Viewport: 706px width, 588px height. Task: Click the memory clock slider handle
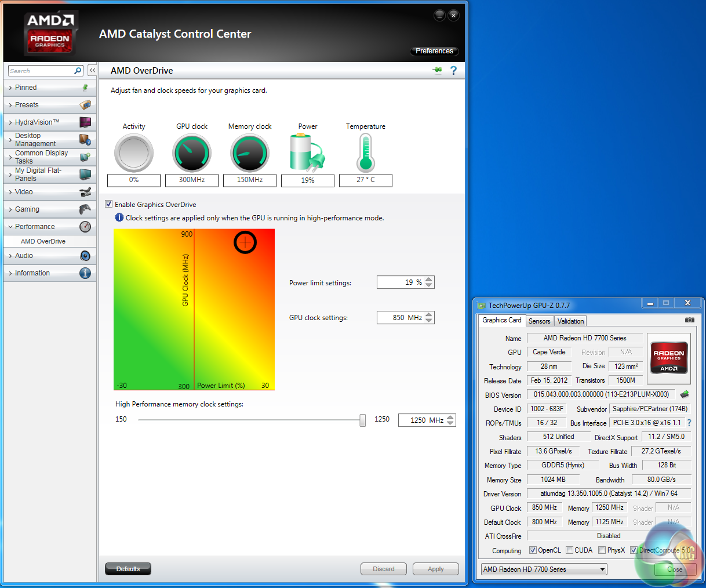click(362, 420)
